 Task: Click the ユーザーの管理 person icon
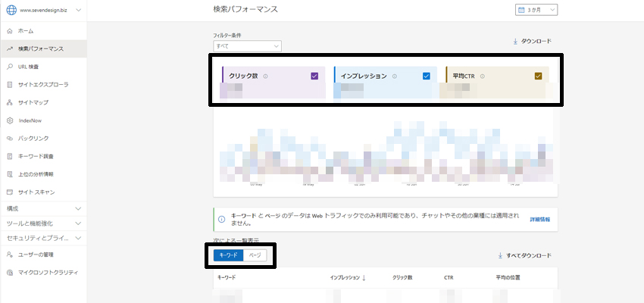(10, 255)
